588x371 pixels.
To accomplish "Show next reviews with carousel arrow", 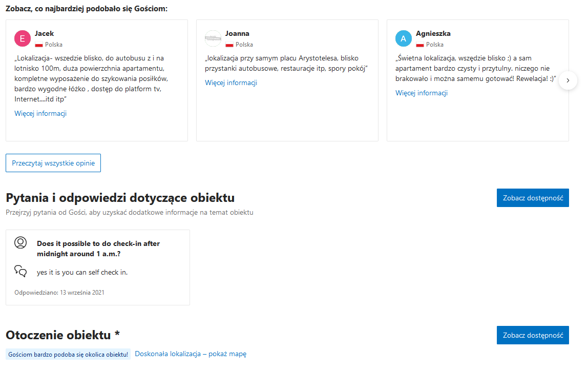I will (568, 80).
